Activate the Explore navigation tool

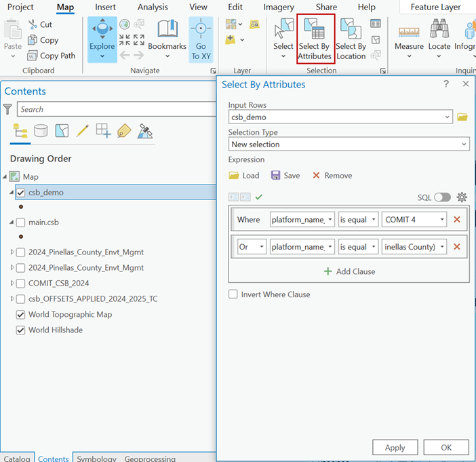pyautogui.click(x=102, y=39)
